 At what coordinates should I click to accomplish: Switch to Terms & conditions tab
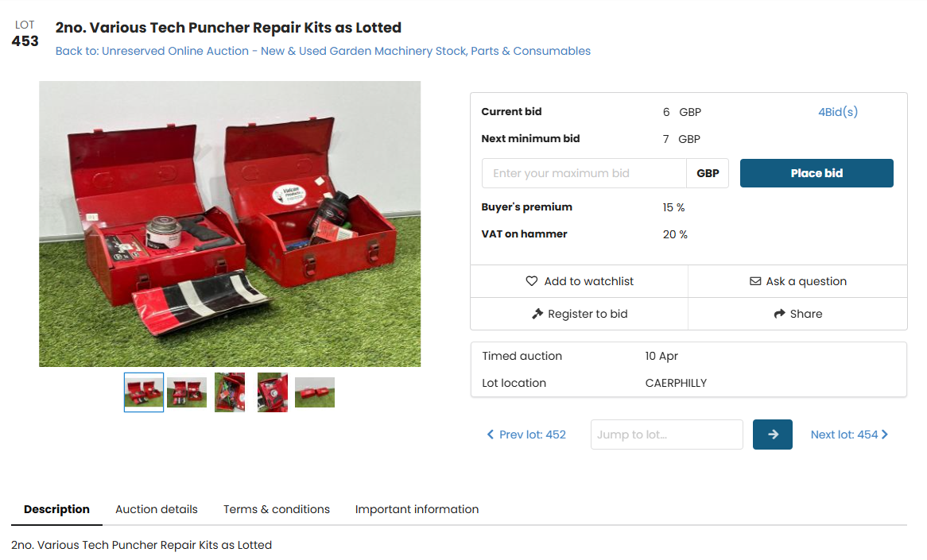coord(276,509)
